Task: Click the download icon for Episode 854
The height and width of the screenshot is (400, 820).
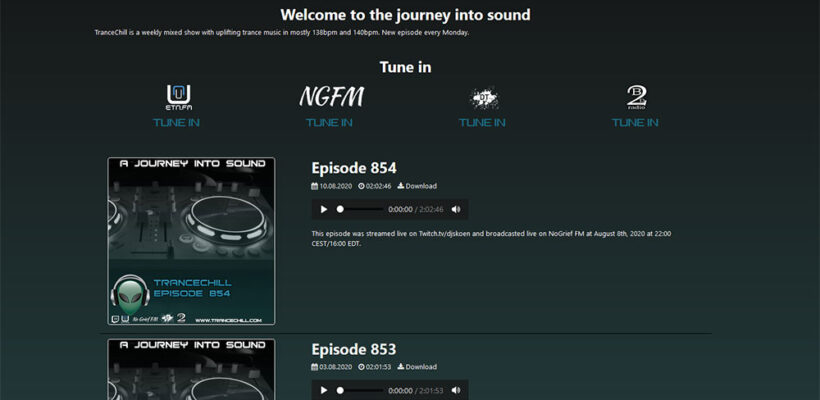Action: [401, 186]
